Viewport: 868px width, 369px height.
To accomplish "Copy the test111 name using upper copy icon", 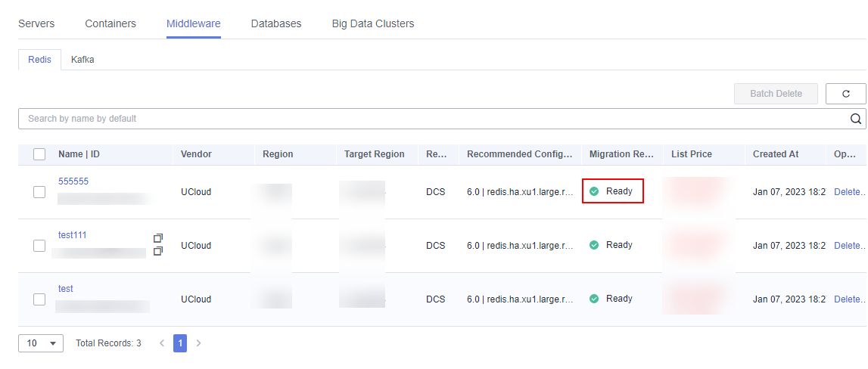I will click(158, 238).
